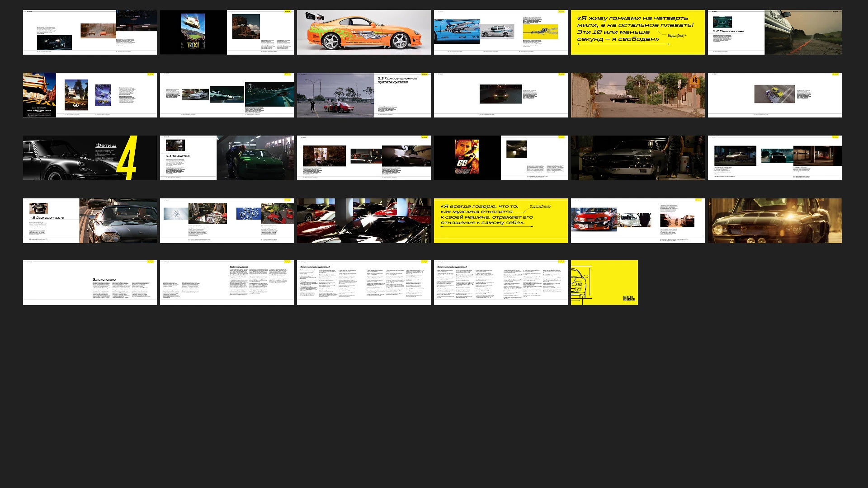Select the Taxi 4 movie poster slide

coord(226,32)
